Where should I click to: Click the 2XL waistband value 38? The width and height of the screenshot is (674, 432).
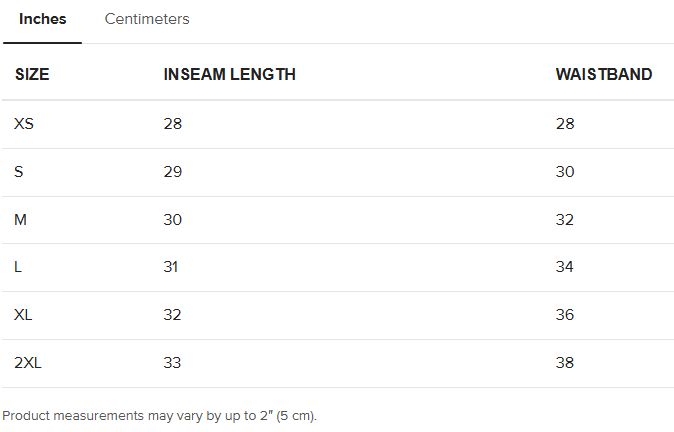[565, 363]
